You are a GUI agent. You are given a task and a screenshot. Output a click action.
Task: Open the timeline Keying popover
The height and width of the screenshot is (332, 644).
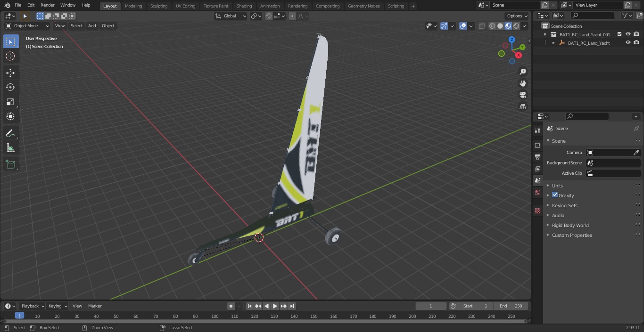(x=58, y=306)
